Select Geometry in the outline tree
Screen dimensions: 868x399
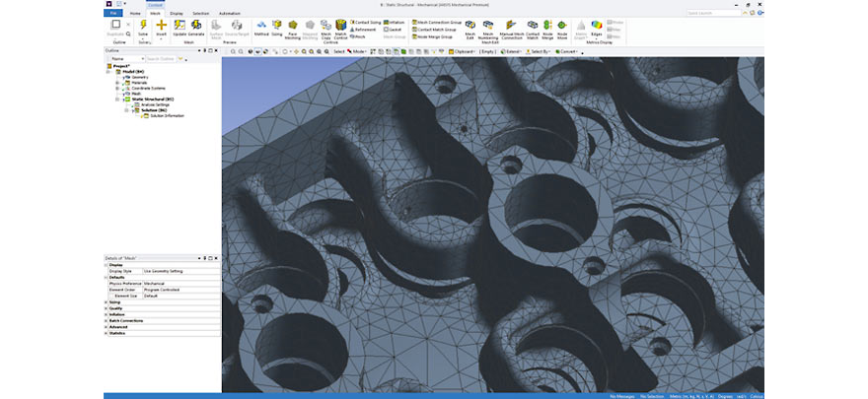coord(140,78)
